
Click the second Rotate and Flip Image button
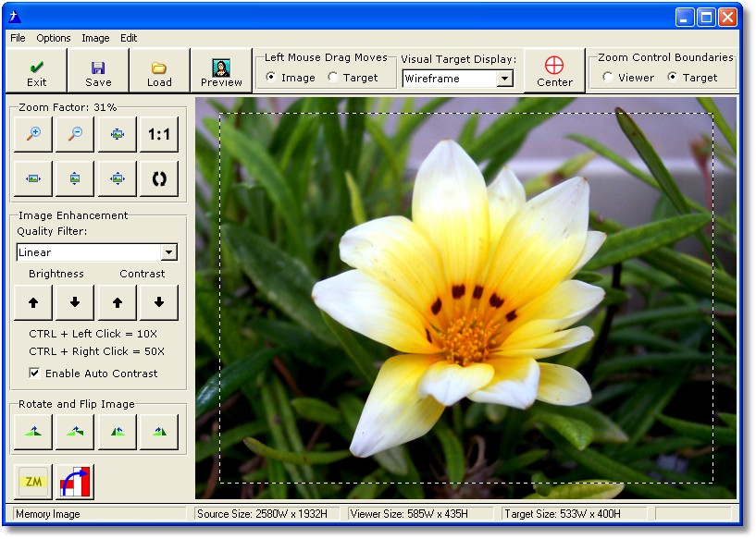tap(75, 432)
